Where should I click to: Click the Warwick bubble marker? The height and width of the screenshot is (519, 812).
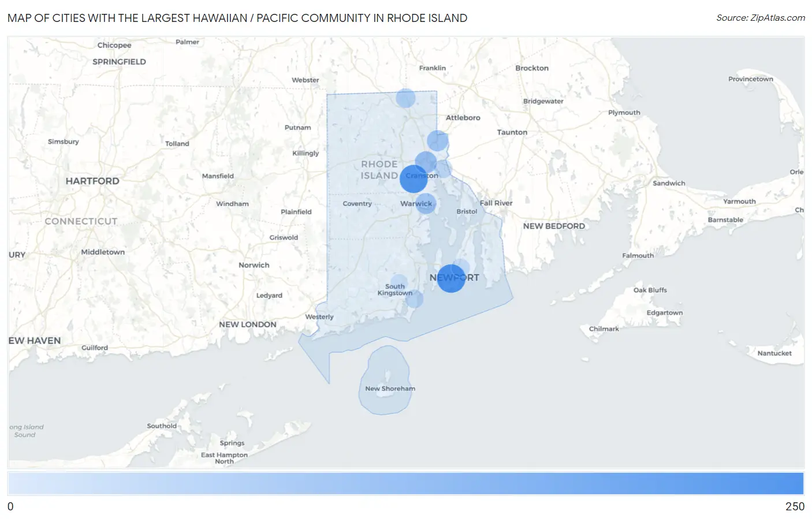[426, 204]
